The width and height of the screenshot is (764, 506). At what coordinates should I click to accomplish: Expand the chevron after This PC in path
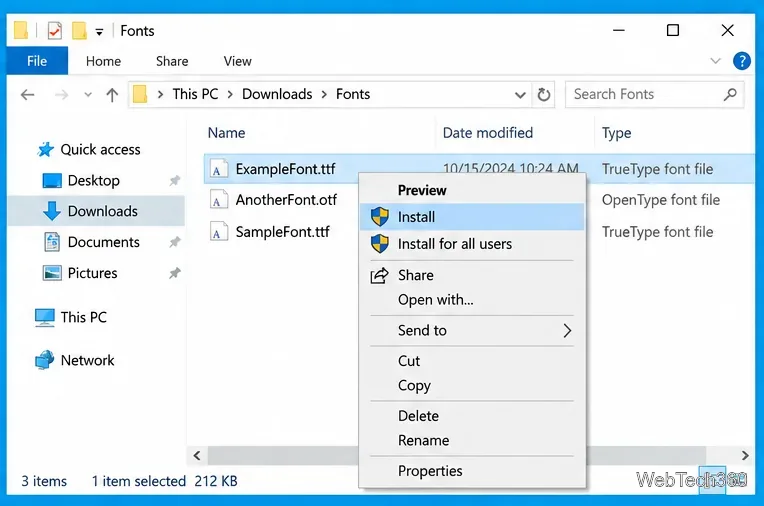pos(230,95)
